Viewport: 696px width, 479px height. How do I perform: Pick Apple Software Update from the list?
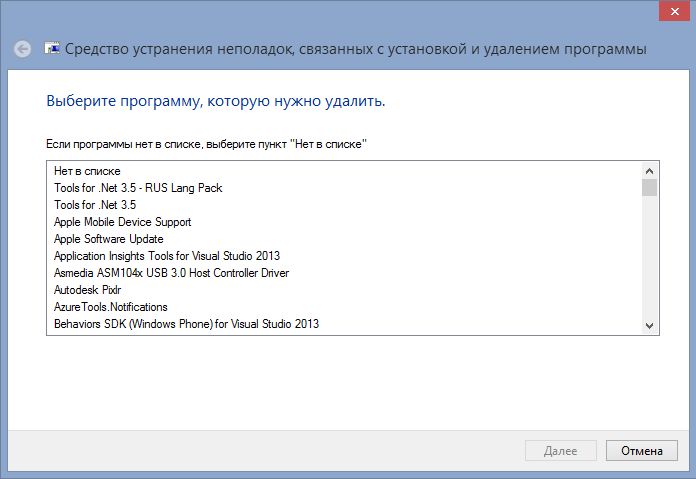108,239
